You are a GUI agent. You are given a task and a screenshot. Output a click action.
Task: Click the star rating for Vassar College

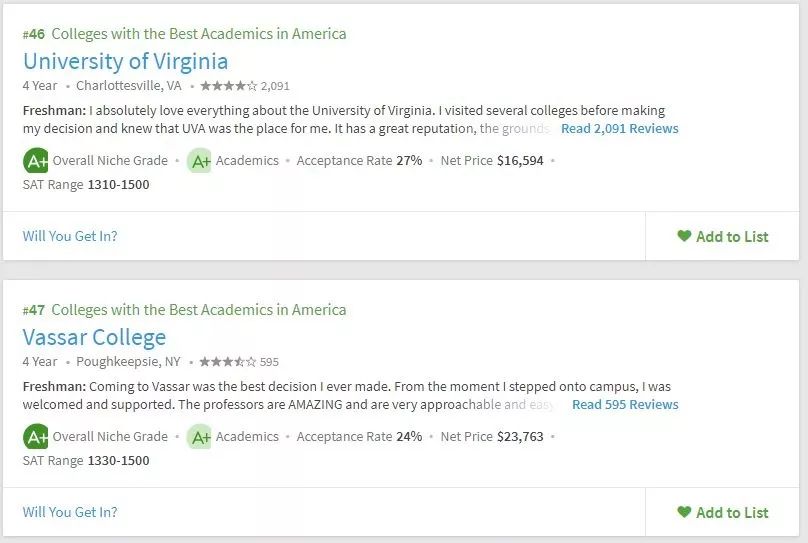point(227,362)
